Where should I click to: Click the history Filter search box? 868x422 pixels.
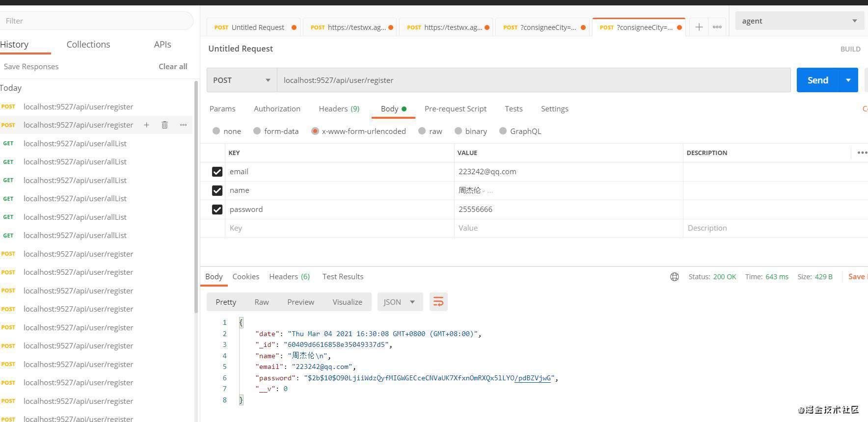tap(96, 21)
